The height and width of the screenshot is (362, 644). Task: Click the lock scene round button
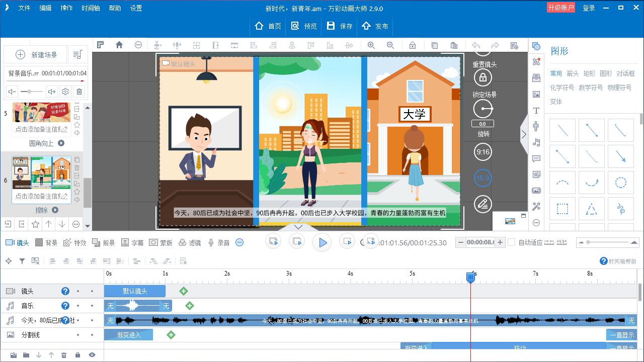[483, 77]
